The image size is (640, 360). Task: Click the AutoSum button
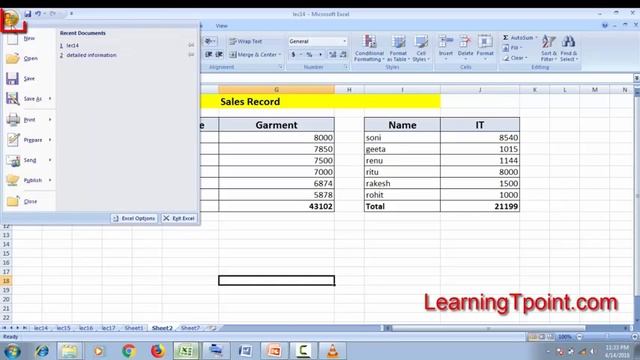[518, 38]
